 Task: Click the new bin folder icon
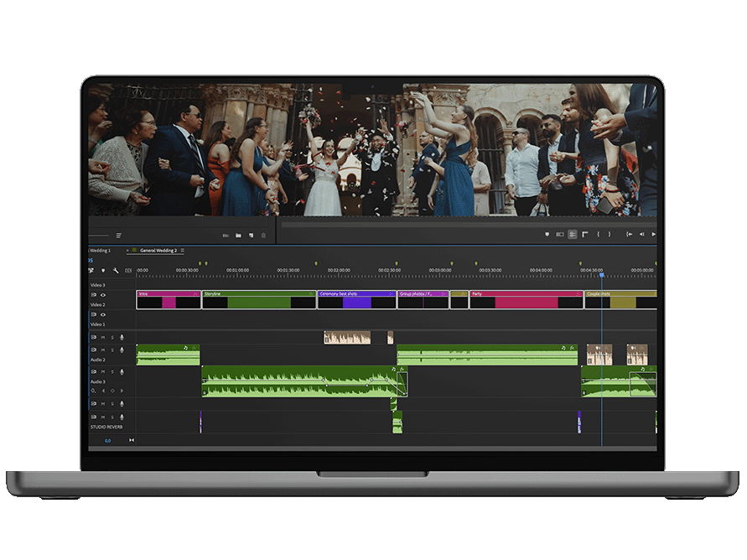coord(238,236)
